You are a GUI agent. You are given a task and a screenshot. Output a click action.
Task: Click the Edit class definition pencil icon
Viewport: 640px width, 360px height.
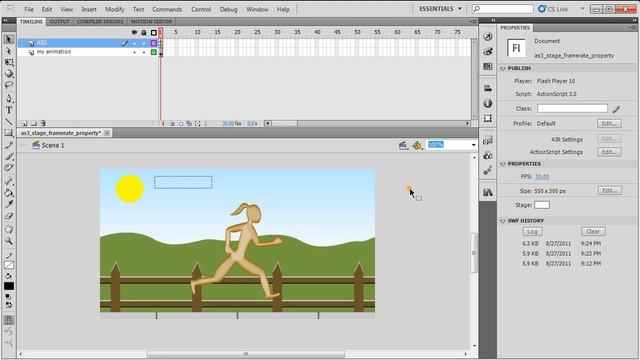tap(616, 109)
